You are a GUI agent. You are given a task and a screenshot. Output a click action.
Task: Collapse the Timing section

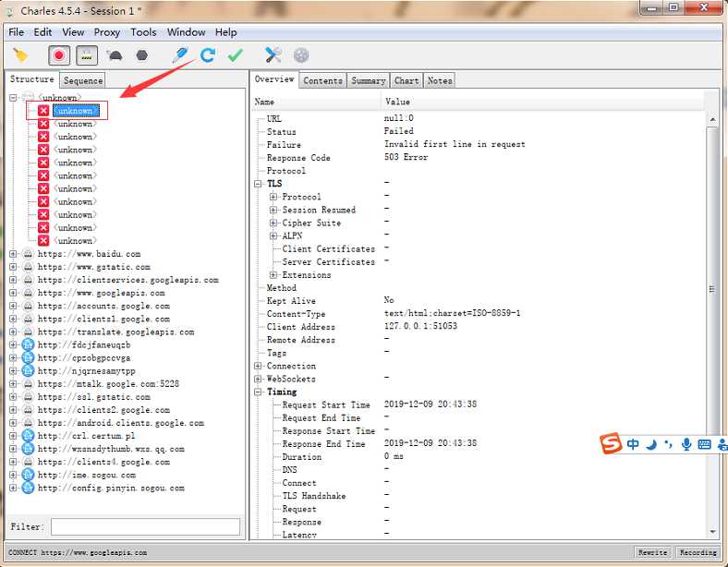pyautogui.click(x=258, y=392)
